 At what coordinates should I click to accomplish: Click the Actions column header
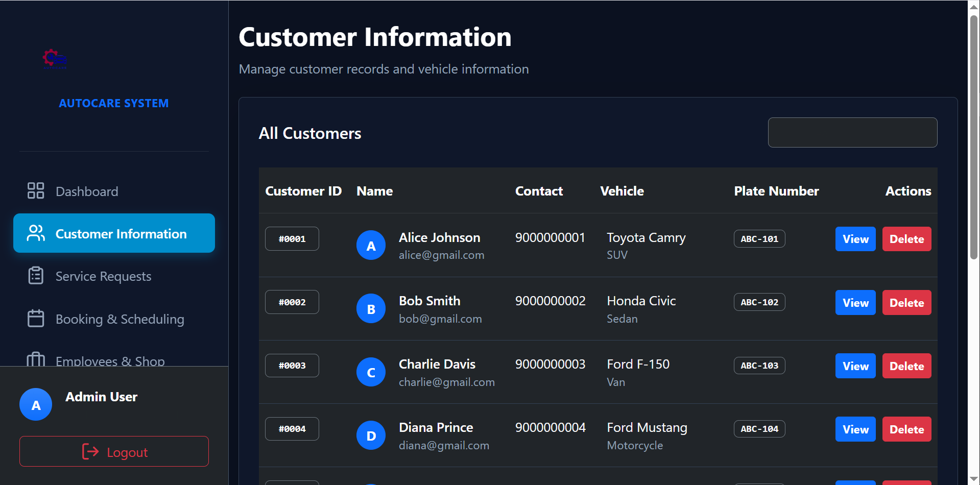tap(908, 191)
